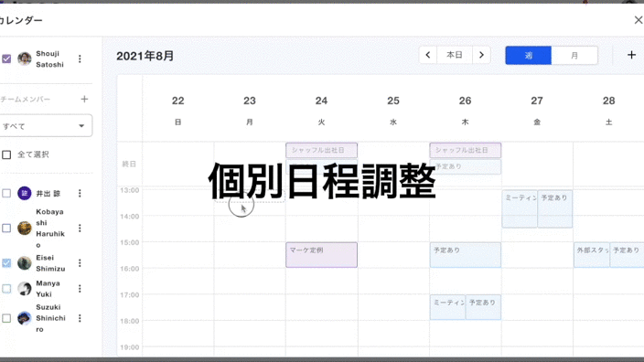Click Eisei Shimizu's avatar
This screenshot has height=362, width=644.
pos(25,263)
